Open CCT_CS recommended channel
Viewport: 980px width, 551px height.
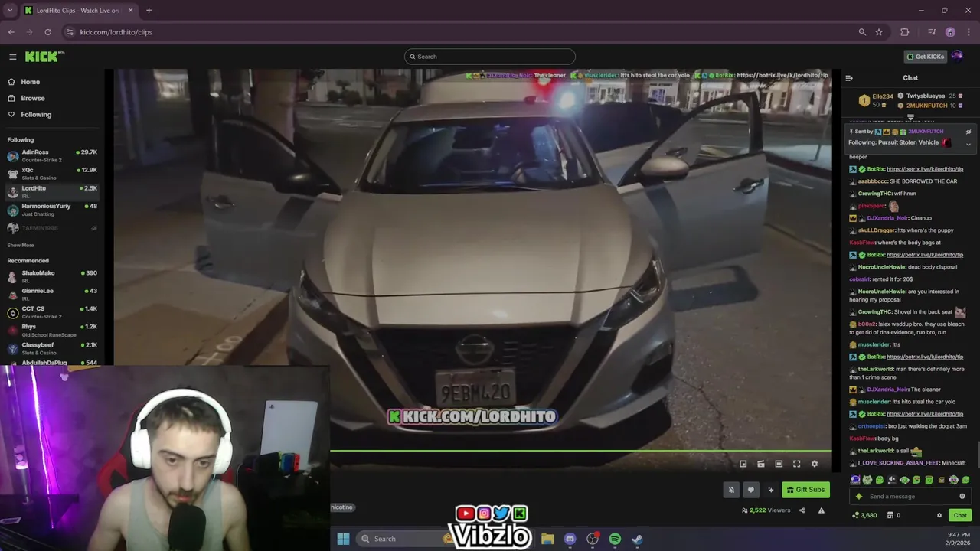[x=52, y=312]
